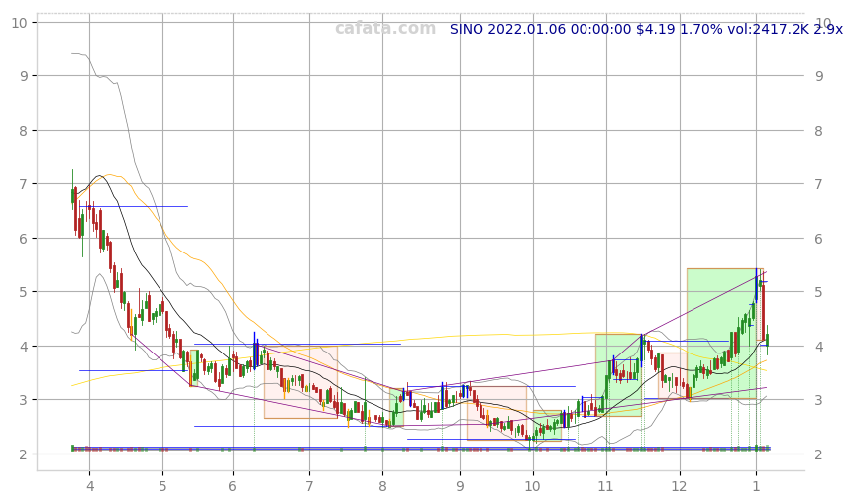Screen dimensions: 853x504
Task: Select the left axis price label 2
Action: [24, 454]
